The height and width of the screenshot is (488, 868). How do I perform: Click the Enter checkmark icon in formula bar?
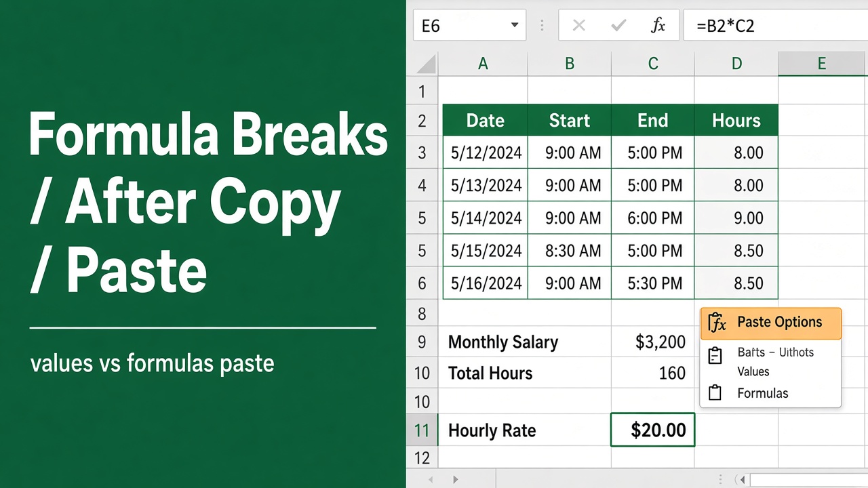618,26
